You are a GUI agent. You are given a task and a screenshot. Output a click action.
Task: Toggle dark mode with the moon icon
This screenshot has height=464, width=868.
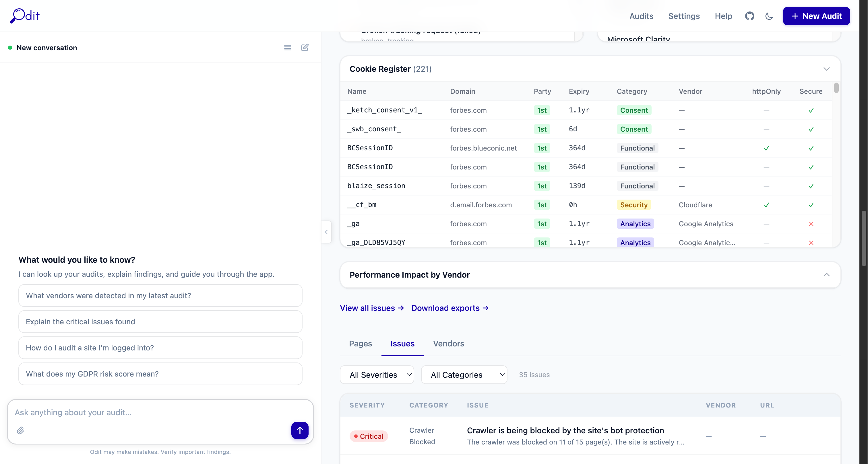tap(769, 16)
